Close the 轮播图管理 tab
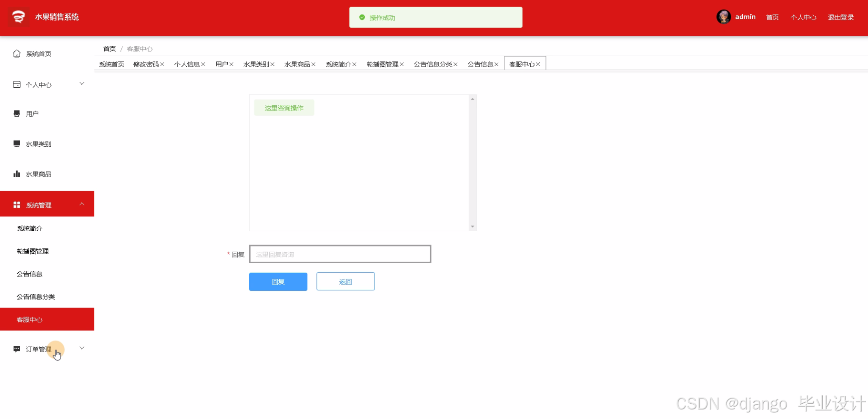Viewport: 868px width, 419px height. 402,64
